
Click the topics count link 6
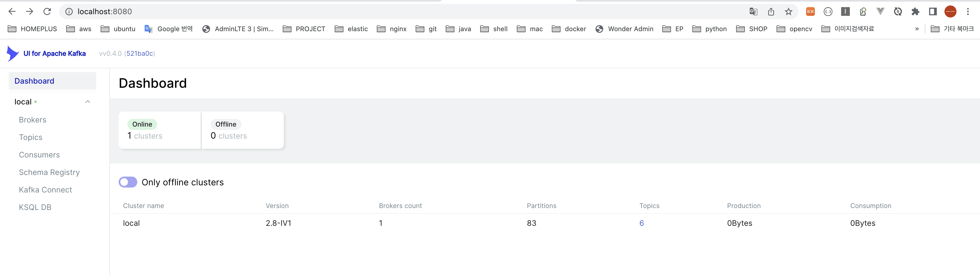641,223
